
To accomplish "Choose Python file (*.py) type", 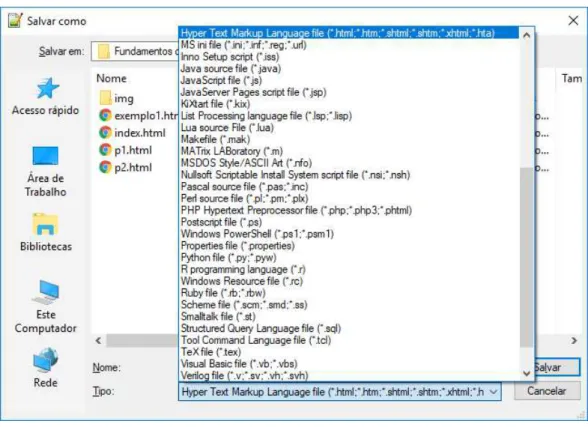I will [x=349, y=258].
